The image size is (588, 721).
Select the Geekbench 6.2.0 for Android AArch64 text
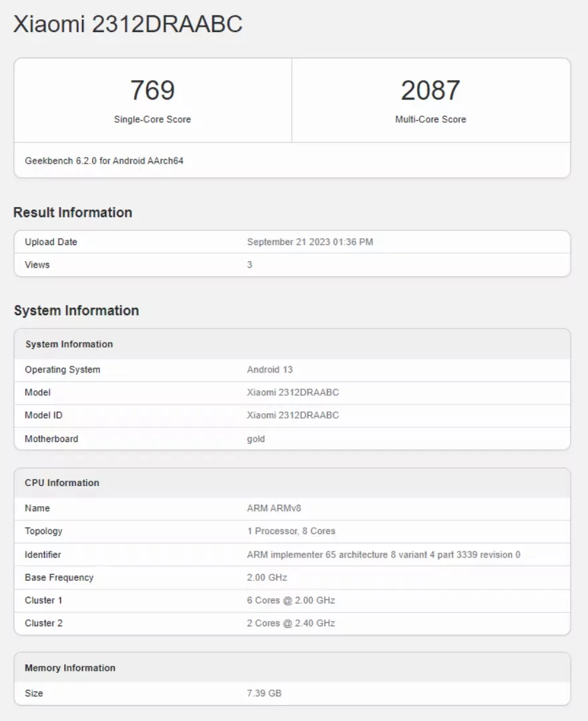pos(104,161)
